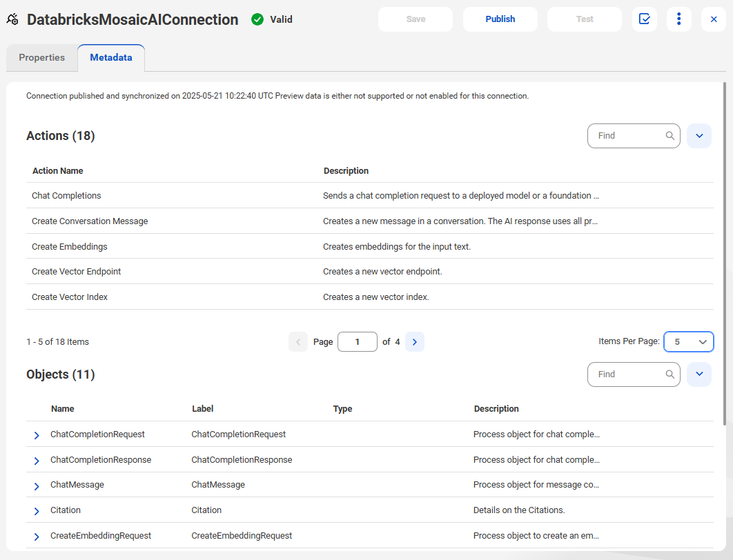The image size is (733, 560).
Task: Click the DatabricksMosaicAIConnection title
Action: click(133, 19)
